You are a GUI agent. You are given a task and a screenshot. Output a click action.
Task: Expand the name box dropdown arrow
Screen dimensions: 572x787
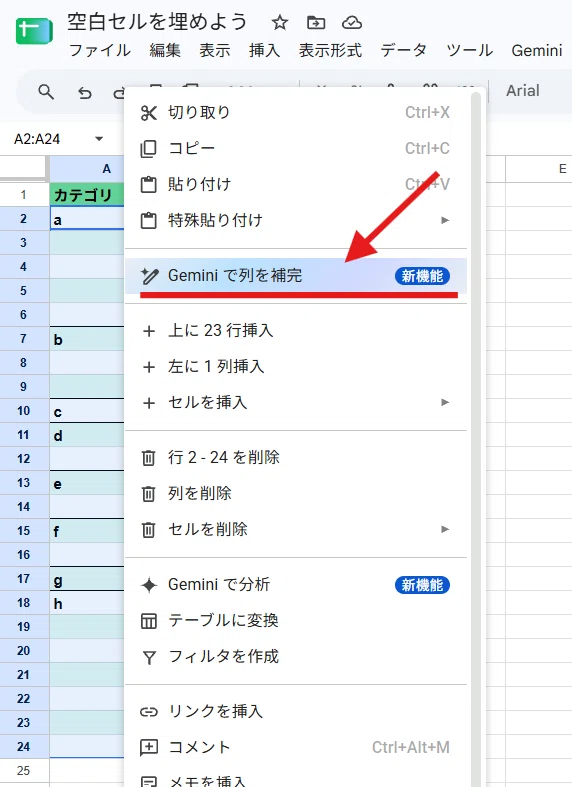click(99, 139)
